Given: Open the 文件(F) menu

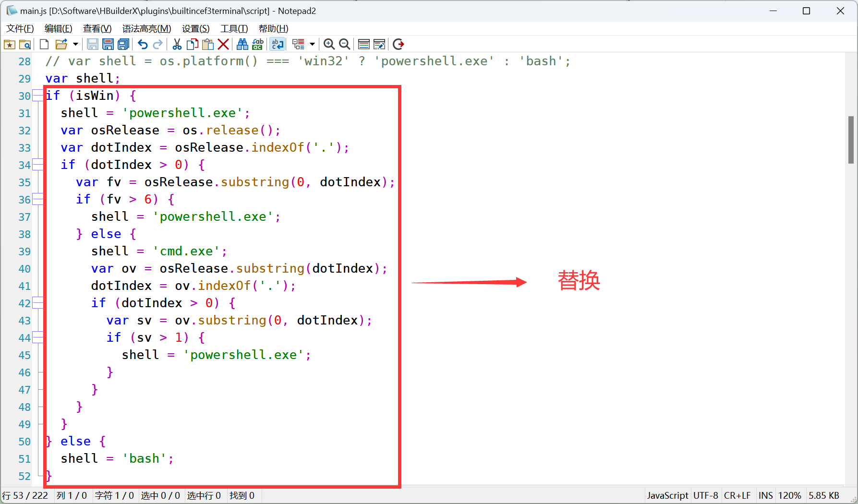Looking at the screenshot, I should tap(20, 29).
